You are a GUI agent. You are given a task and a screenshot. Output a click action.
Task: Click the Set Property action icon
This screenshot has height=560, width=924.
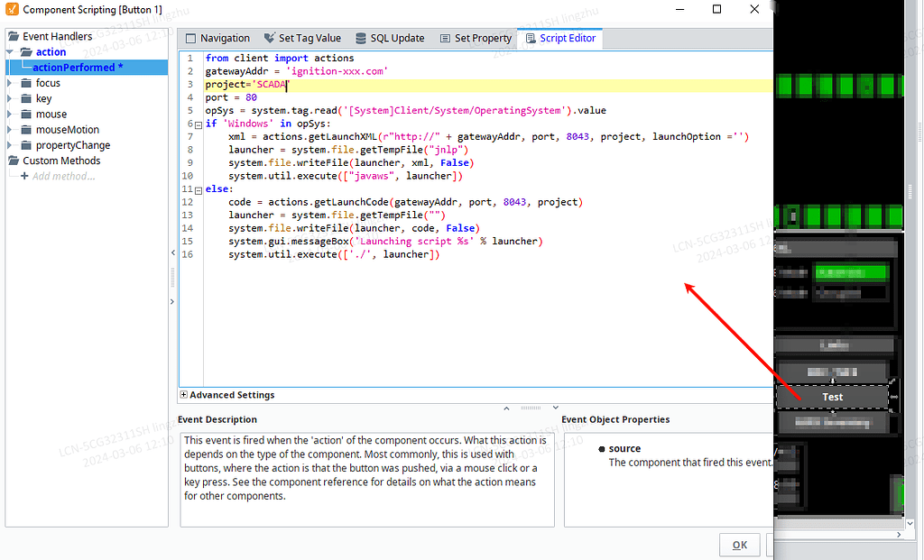445,38
